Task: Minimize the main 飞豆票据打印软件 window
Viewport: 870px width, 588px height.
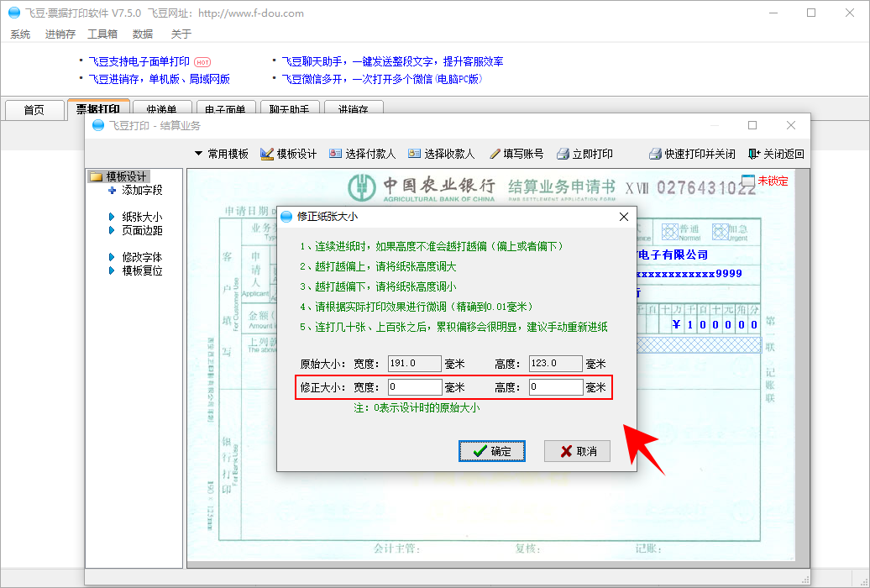Action: 773,13
